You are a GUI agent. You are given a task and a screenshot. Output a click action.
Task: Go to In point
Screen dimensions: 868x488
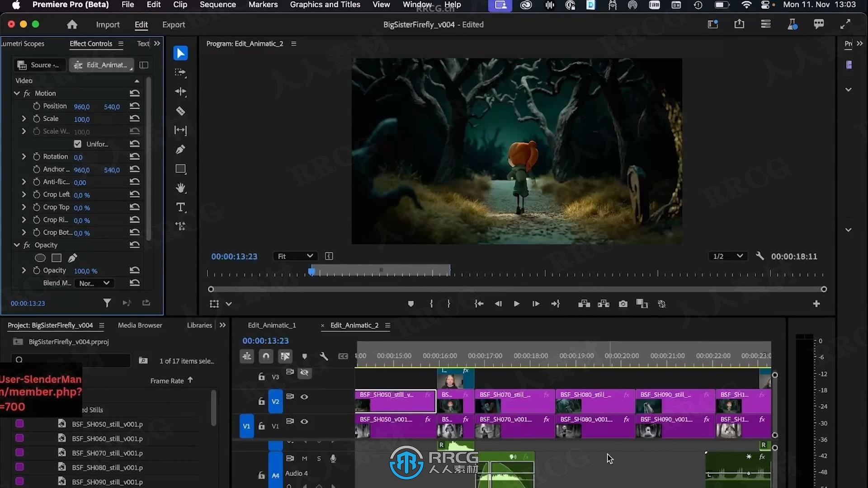479,304
